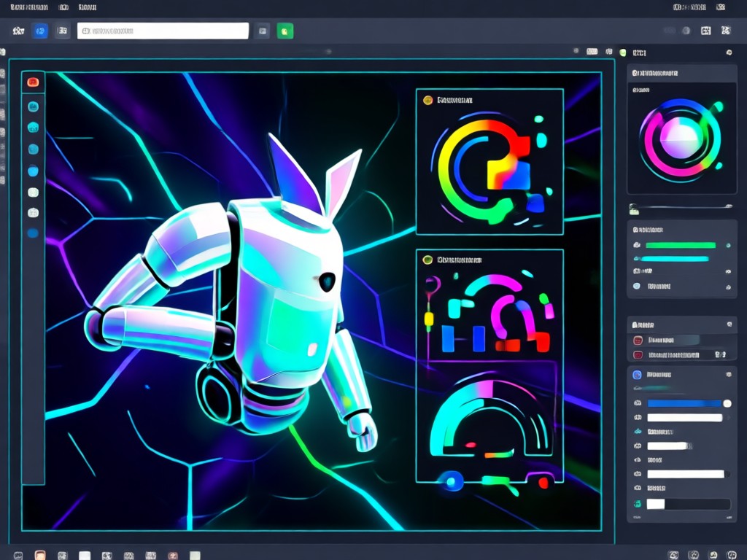The image size is (747, 560).
Task: Open the third menu bar item at top left
Action: 88,7
